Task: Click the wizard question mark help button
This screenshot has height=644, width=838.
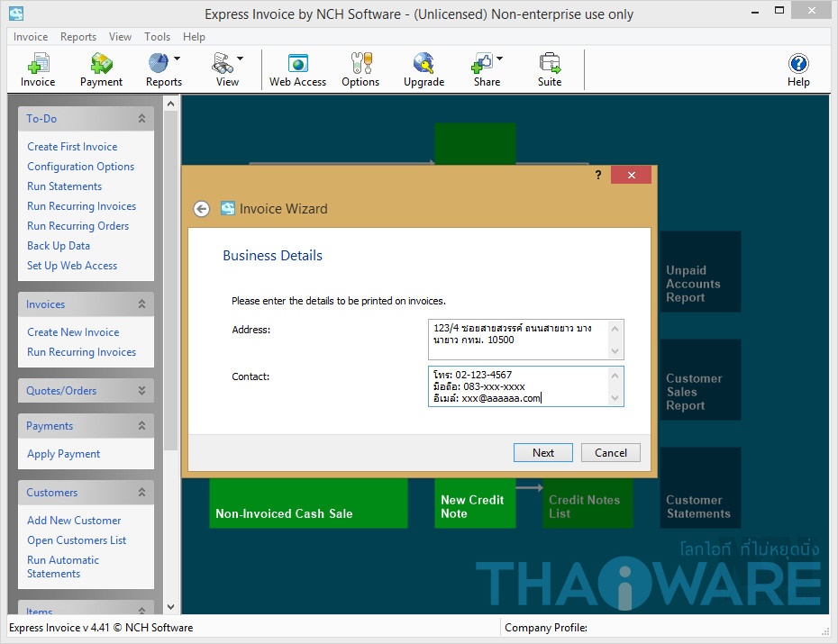Action: (598, 175)
